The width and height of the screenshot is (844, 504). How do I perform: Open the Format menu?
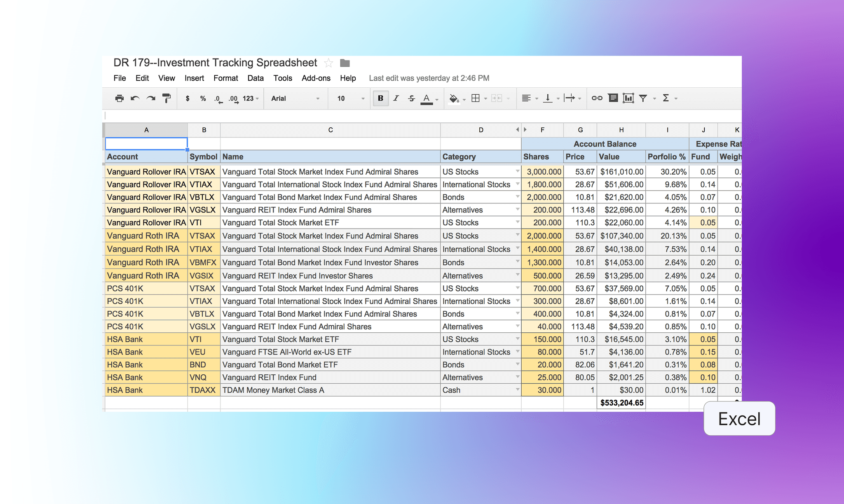pyautogui.click(x=225, y=78)
